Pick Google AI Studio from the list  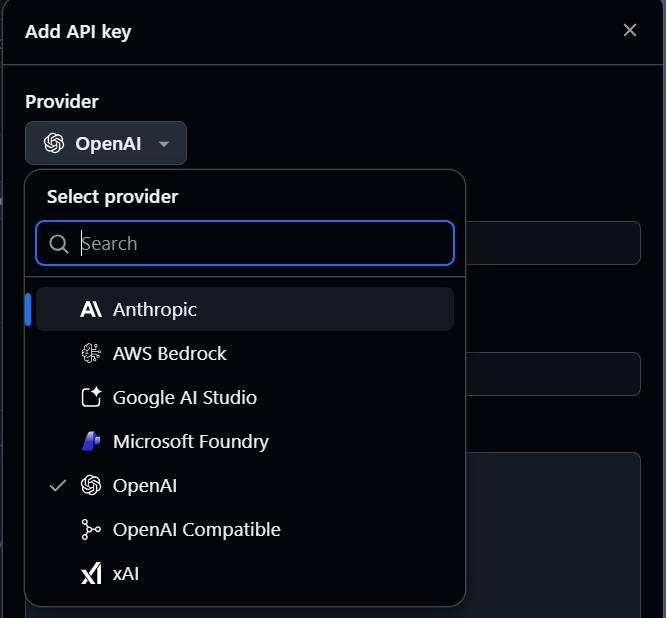[x=185, y=397]
